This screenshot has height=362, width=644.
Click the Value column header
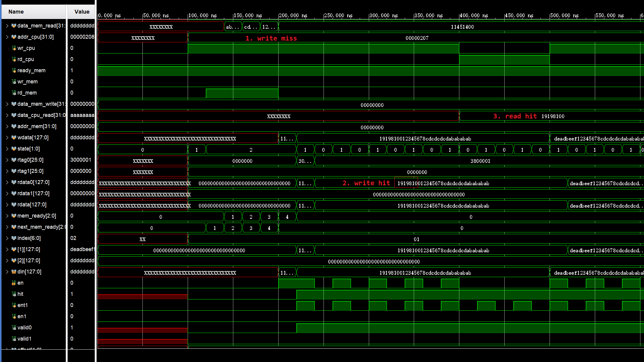click(x=82, y=12)
